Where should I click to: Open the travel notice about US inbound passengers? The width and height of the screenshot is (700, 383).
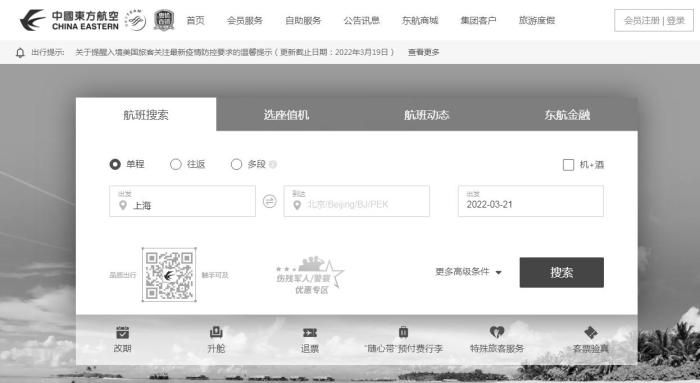pos(235,52)
